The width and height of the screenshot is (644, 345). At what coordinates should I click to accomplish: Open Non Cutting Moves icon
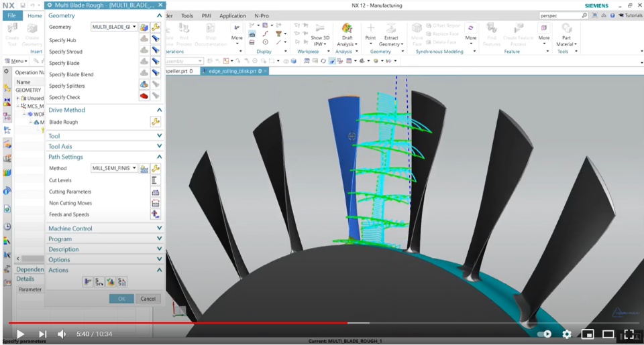(x=155, y=203)
